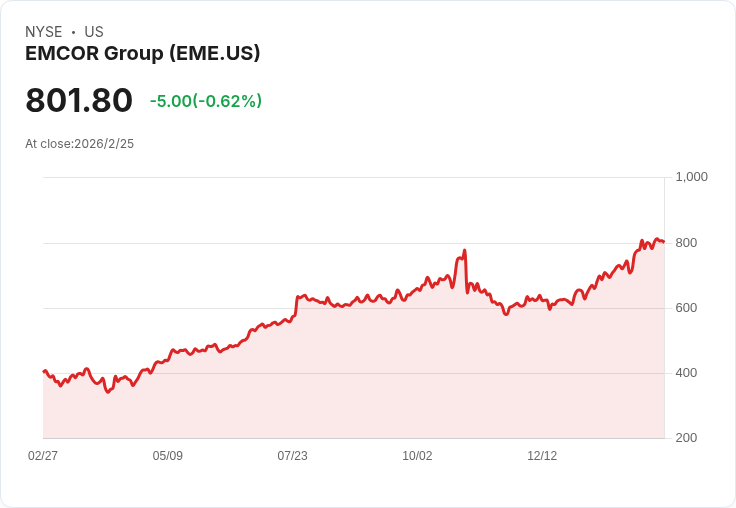Click the starting point of the price line
This screenshot has width=736, height=508.
pos(44,371)
